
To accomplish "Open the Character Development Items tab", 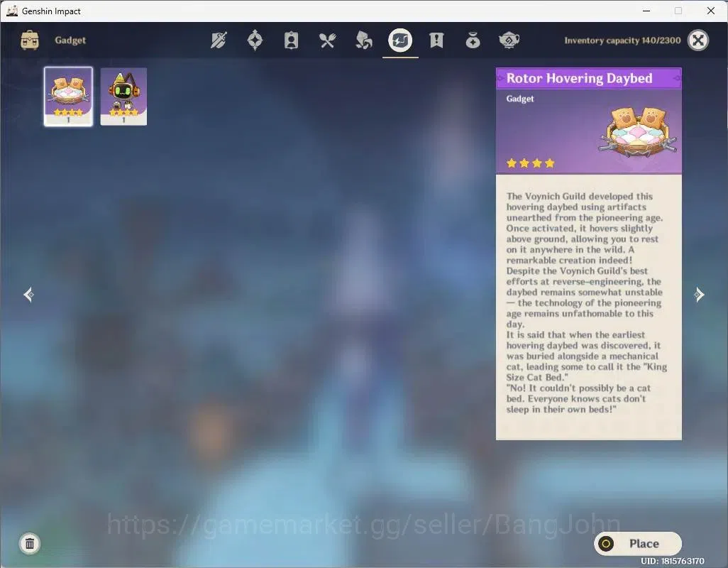I will pyautogui.click(x=291, y=40).
